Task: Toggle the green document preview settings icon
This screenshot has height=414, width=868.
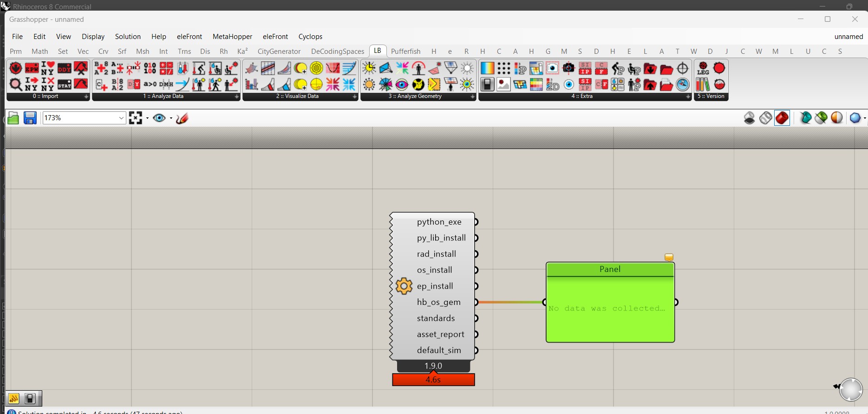Action: (821, 118)
